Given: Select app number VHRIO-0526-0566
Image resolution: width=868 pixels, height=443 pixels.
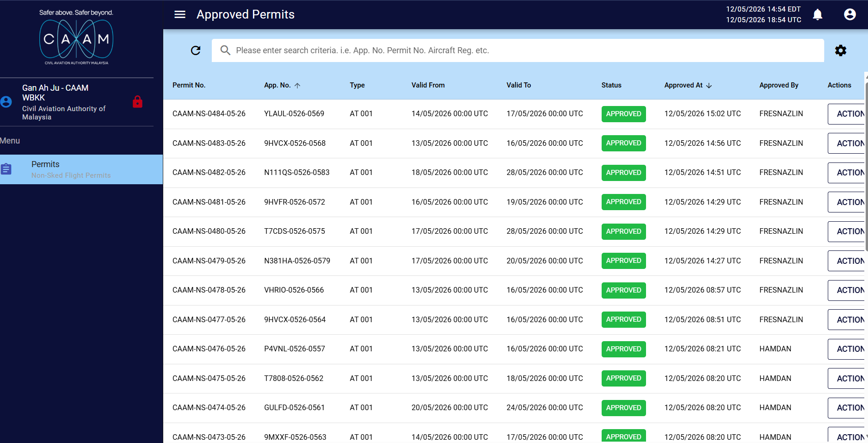Looking at the screenshot, I should coord(294,290).
